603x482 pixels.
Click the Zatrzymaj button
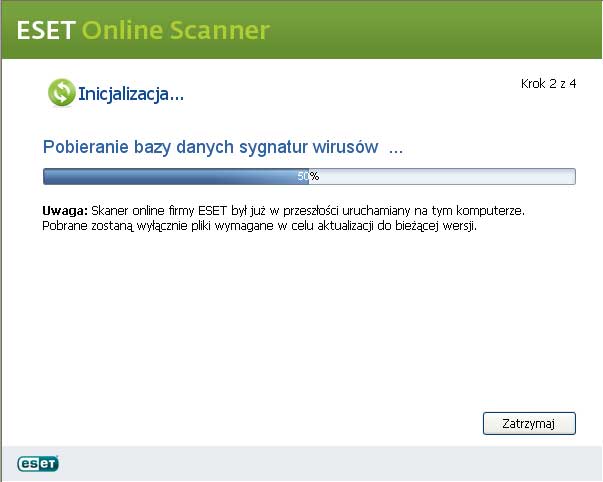[x=529, y=424]
